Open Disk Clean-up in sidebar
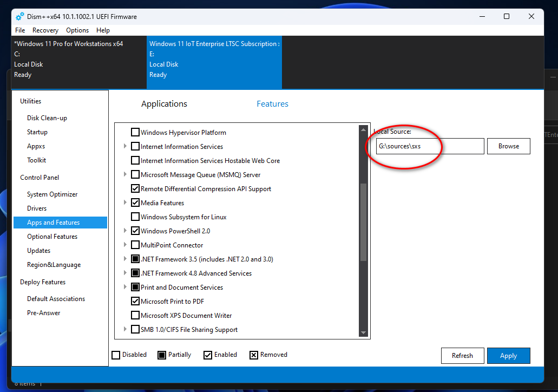This screenshot has height=392, width=558. click(47, 118)
